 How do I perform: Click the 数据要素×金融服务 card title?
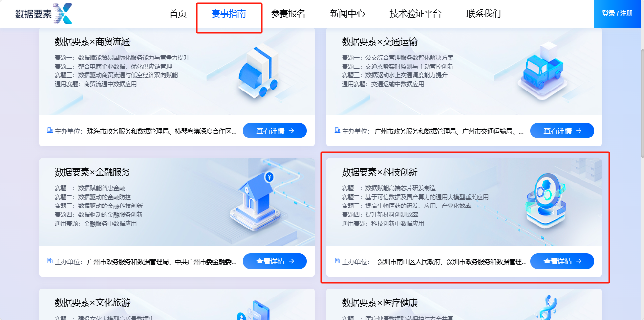92,172
